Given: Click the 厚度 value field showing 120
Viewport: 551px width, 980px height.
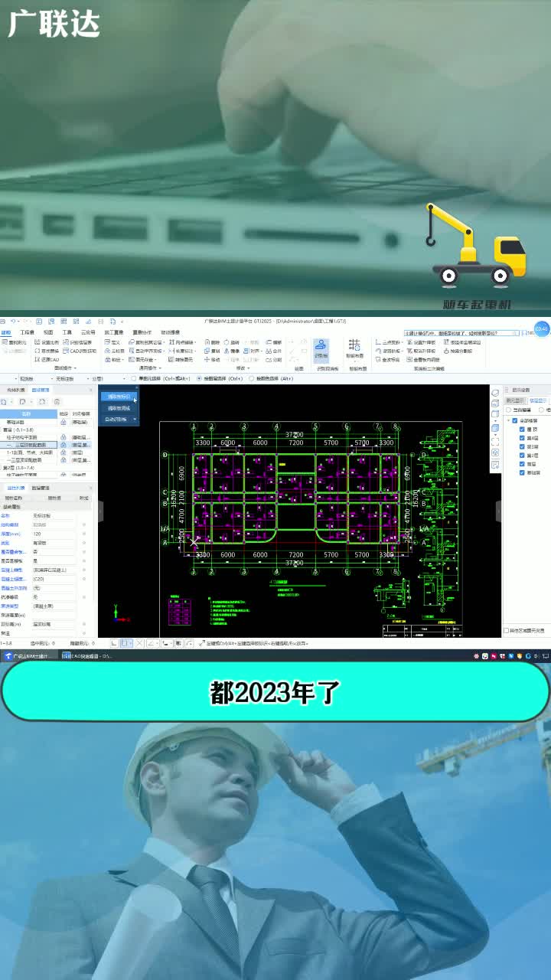Looking at the screenshot, I should (54, 534).
